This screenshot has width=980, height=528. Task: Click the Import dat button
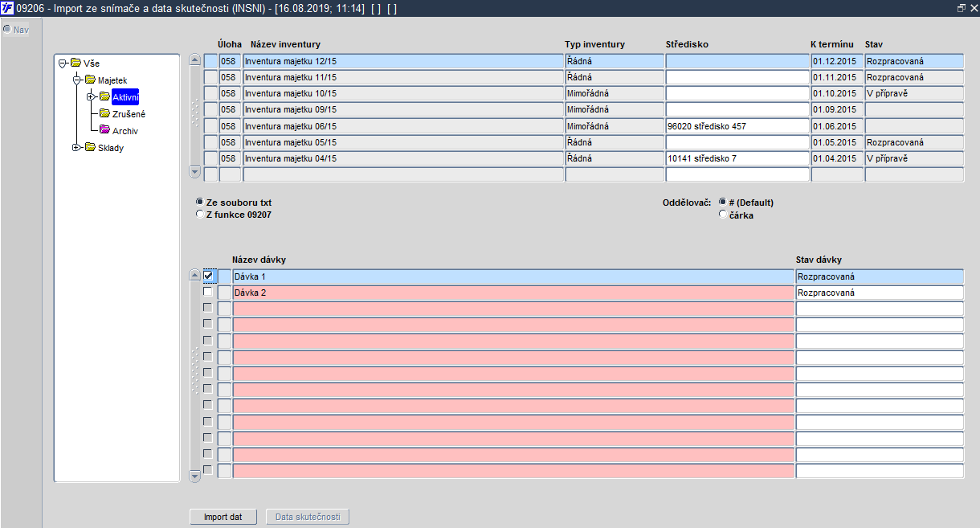[223, 517]
